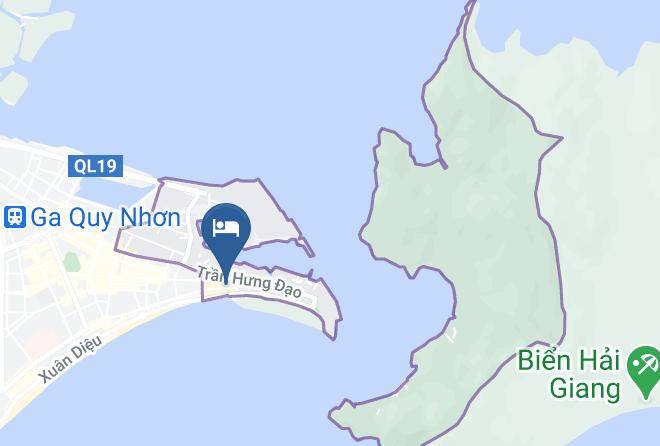This screenshot has height=446, width=660.
Task: Click the small green park in the city
Action: coord(72,262)
